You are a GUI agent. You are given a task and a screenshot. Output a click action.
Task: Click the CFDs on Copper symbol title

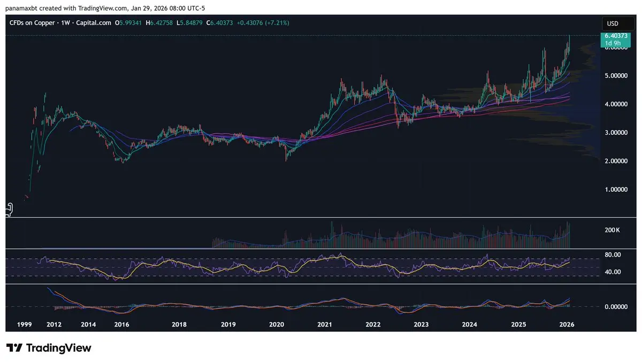point(32,23)
